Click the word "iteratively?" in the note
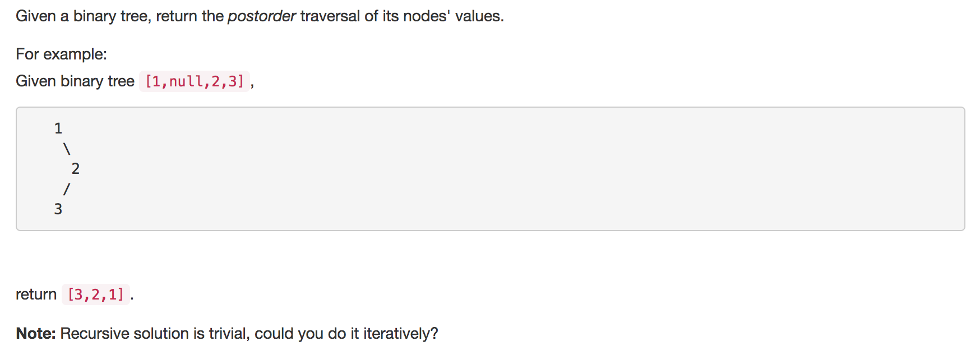Image resolution: width=980 pixels, height=350 pixels. pos(401,334)
